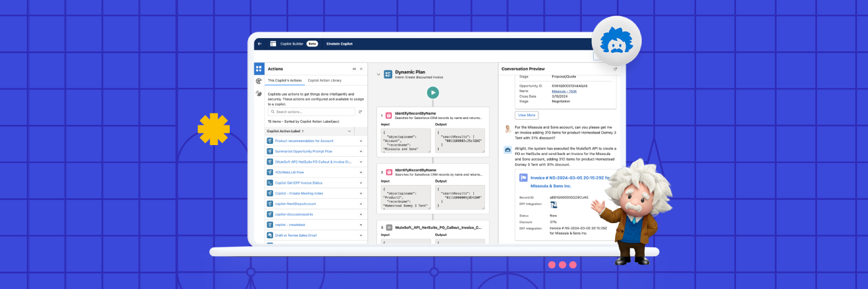Viewport: 868px width, 289px height.
Task: Select the Actions grid icon in left sidebar
Action: click(259, 69)
